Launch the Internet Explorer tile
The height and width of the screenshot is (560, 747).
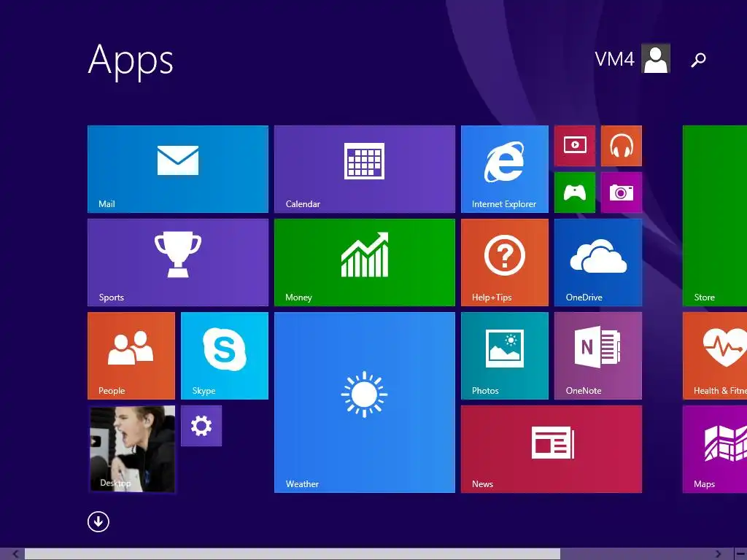[505, 169]
